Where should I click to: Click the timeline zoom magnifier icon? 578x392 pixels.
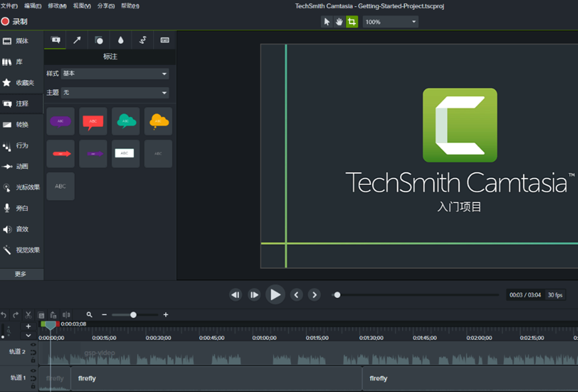point(90,315)
